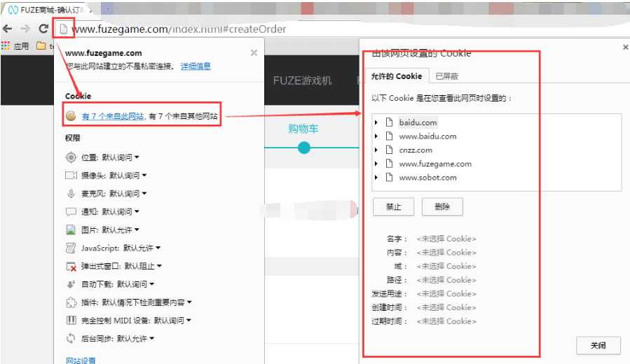Select the baidu.com cookie entry
This screenshot has height=364, width=630.
(x=418, y=122)
